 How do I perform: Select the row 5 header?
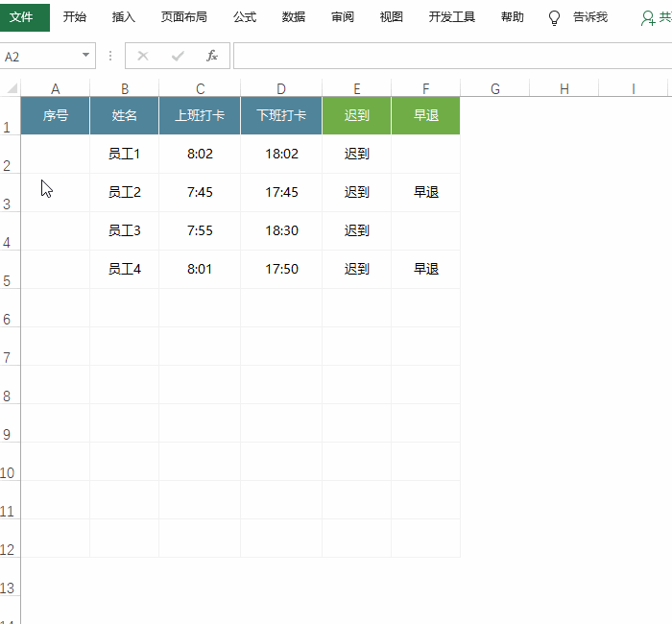click(10, 281)
